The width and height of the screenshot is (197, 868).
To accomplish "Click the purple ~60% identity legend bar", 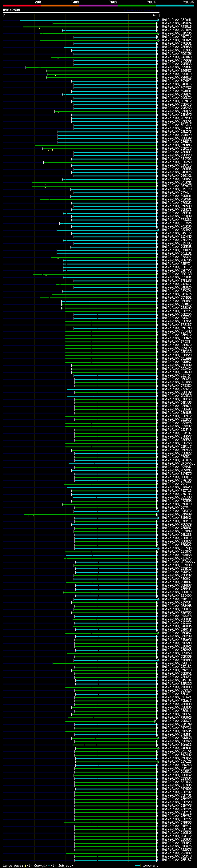I will [99, 6].
